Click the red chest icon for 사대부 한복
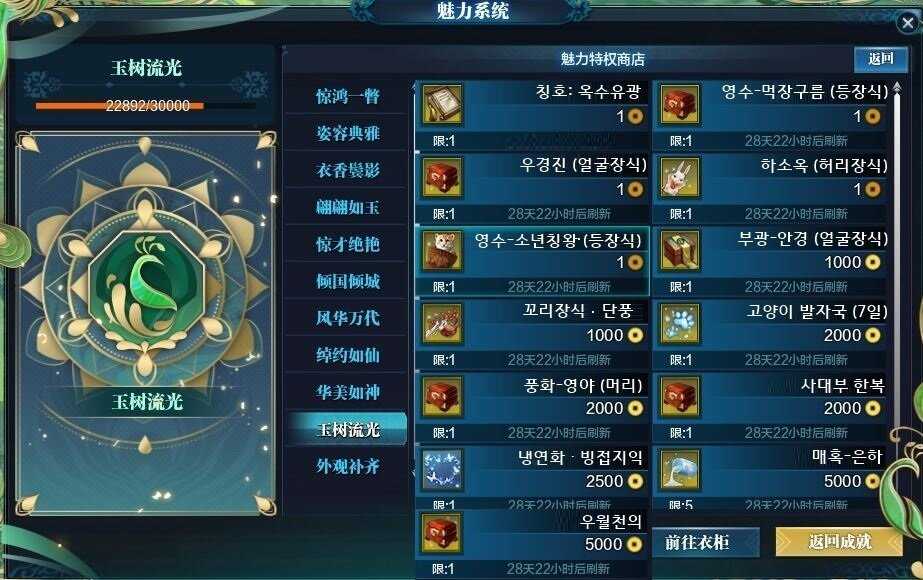Image resolution: width=923 pixels, height=580 pixels. pos(679,397)
